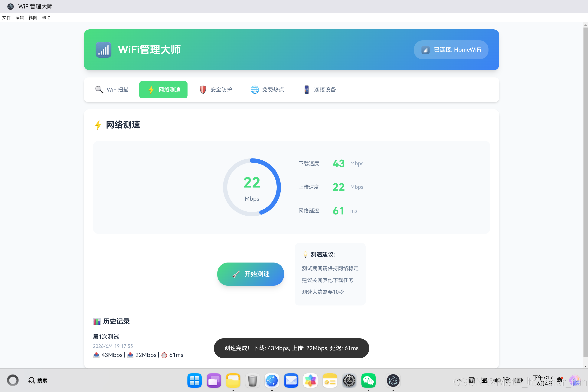Click the app icon in the title bar
The width and height of the screenshot is (588, 392).
(11, 6)
